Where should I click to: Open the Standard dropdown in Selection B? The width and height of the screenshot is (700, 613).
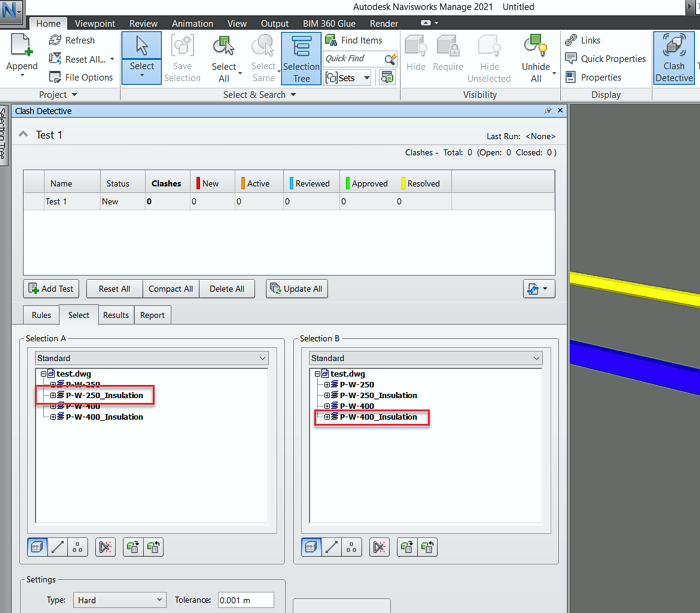click(x=426, y=358)
